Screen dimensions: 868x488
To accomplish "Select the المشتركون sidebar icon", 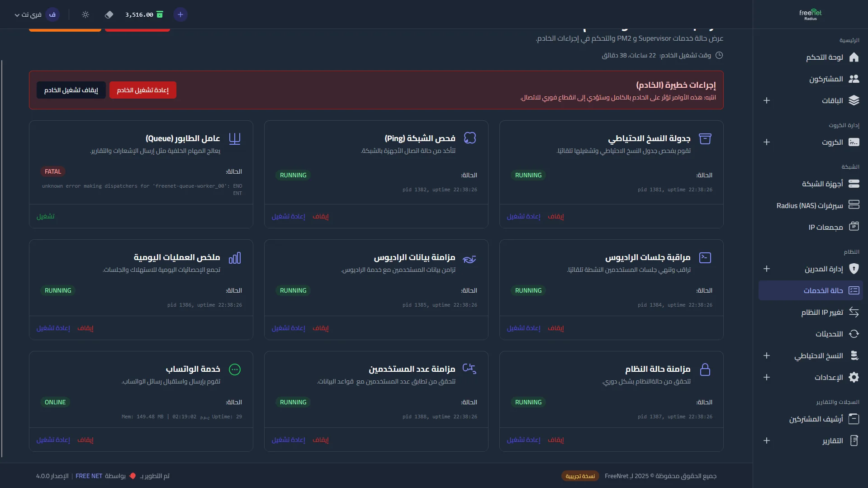I will click(x=854, y=79).
